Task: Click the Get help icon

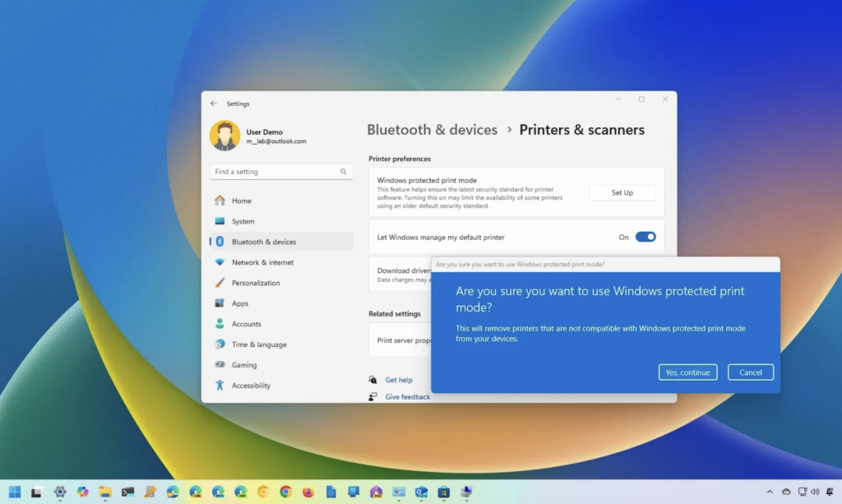Action: [373, 380]
